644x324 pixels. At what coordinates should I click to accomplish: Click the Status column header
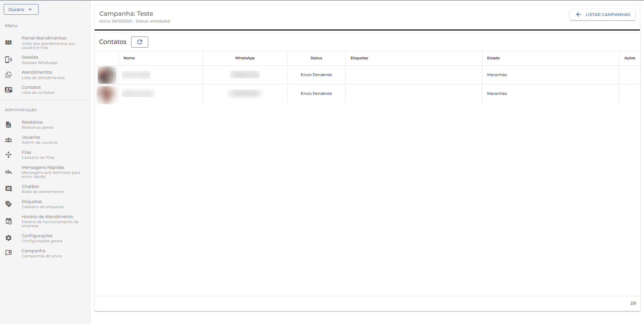pos(316,58)
